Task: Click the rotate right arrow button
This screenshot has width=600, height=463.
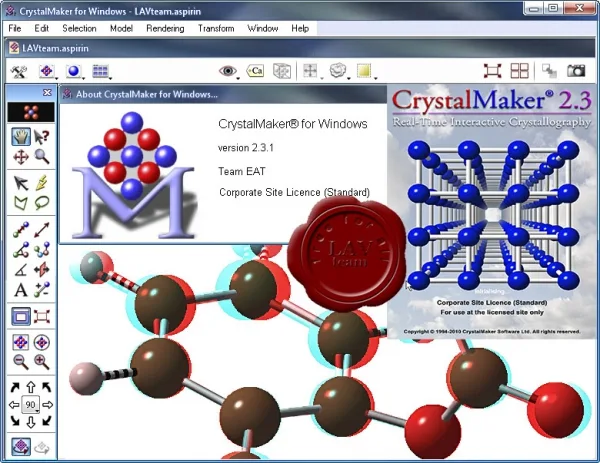Action: [x=47, y=405]
